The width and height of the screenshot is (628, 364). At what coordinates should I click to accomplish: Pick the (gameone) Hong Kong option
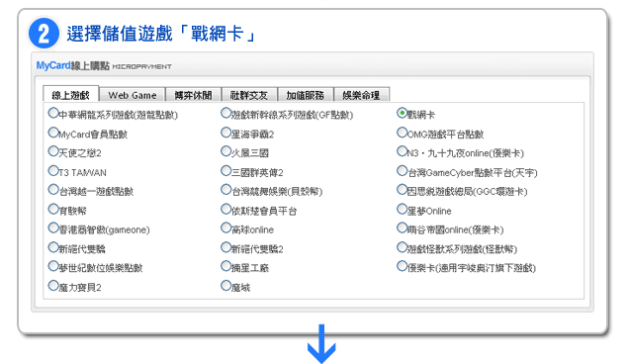[x=53, y=227]
